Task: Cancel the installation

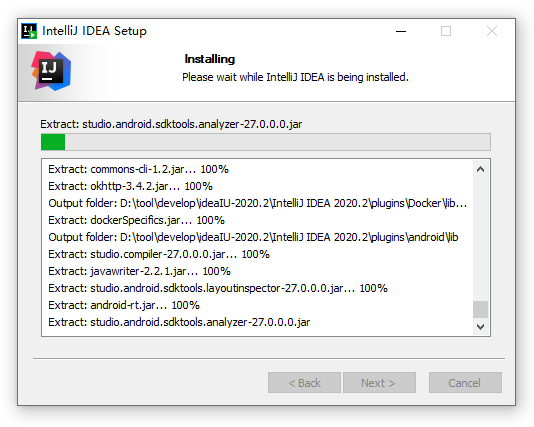Action: (x=465, y=383)
